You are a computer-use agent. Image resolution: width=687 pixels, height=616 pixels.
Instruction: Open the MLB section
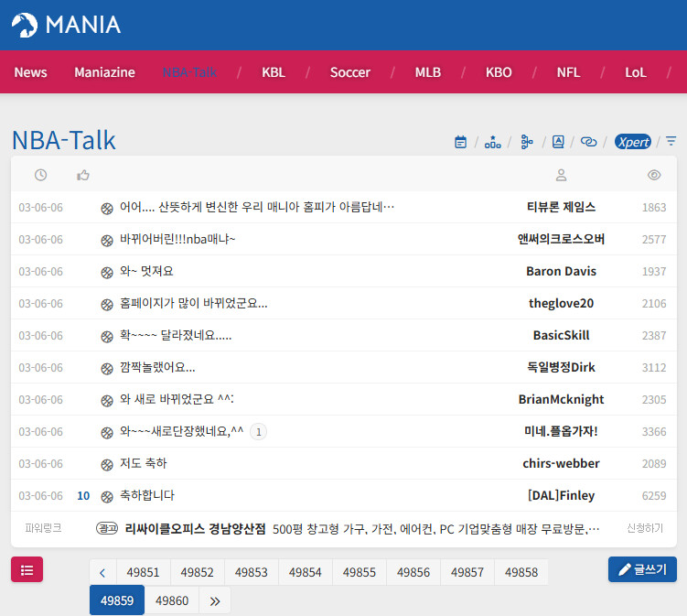[x=428, y=72]
